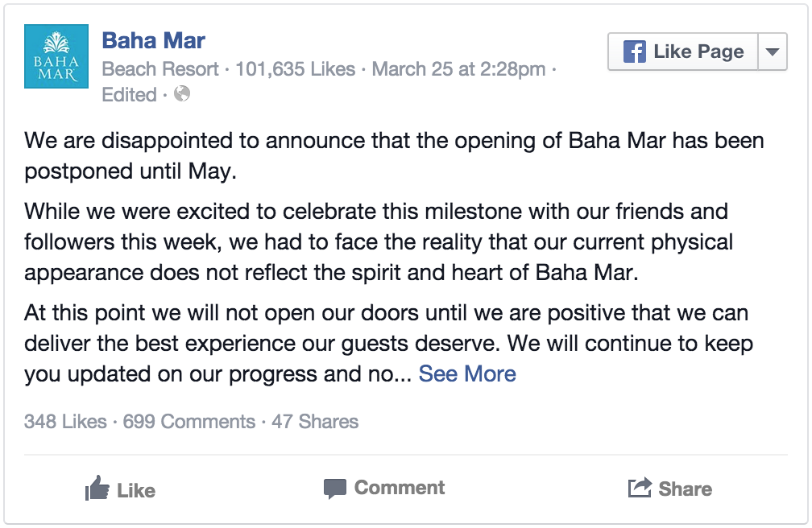Click the thumbs-up Like icon
812x528 pixels.
(x=97, y=488)
